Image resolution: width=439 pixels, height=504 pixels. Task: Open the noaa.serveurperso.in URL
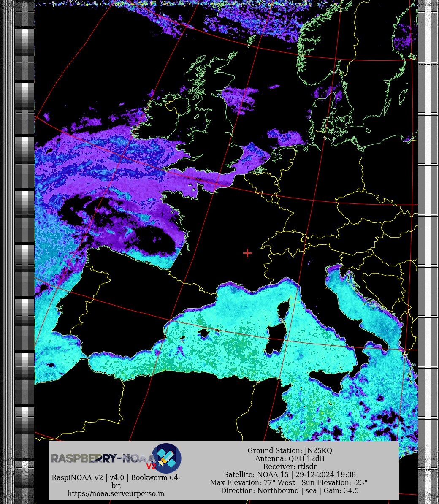tap(116, 493)
